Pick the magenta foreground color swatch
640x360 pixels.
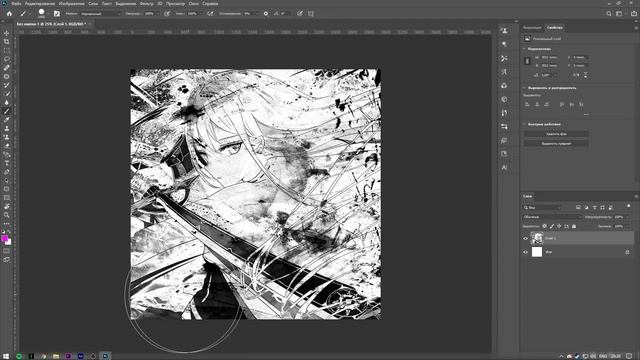pos(5,239)
